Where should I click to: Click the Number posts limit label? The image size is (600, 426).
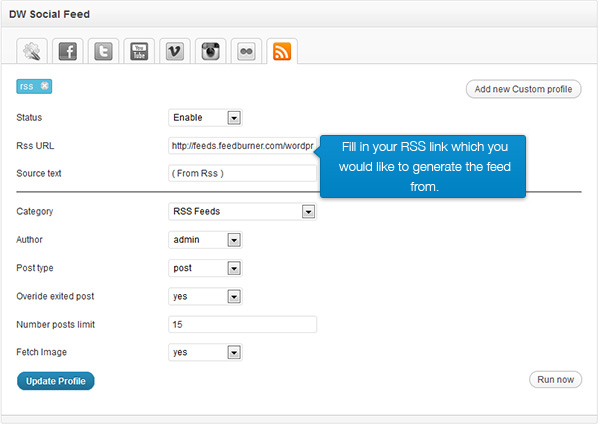point(55,325)
